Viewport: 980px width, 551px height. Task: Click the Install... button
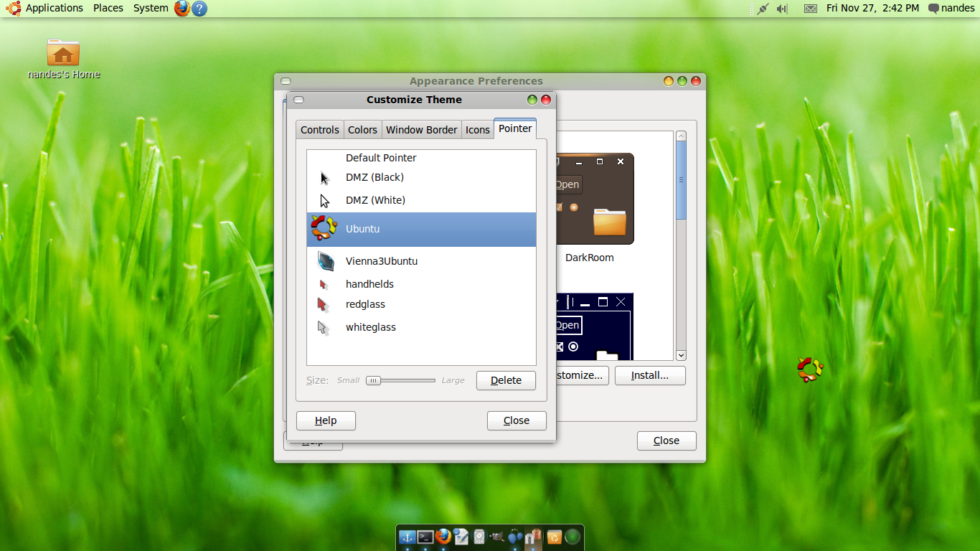pos(650,375)
